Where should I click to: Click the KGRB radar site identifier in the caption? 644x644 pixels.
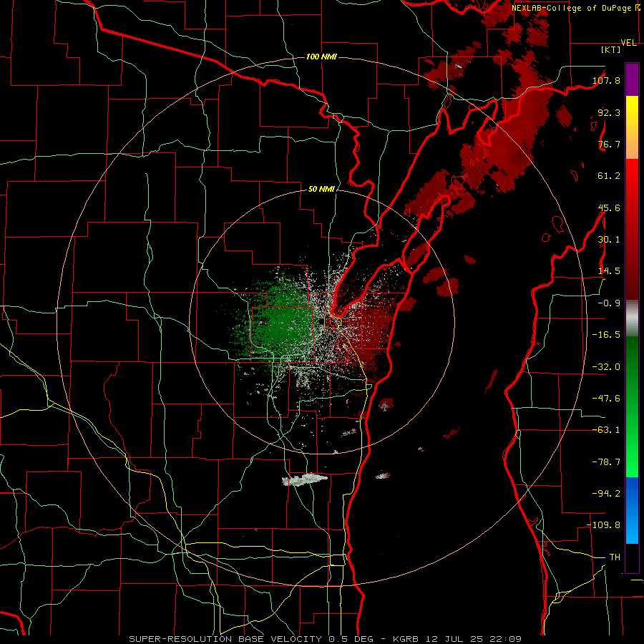[x=406, y=639]
